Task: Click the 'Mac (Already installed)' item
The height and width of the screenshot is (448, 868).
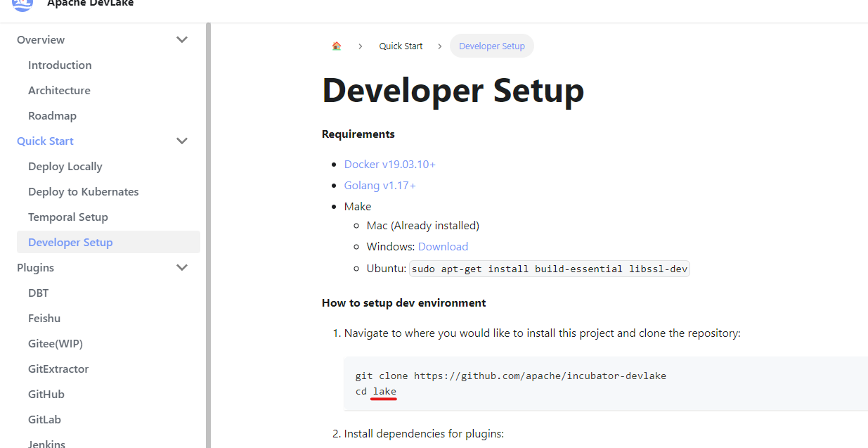Action: (423, 226)
